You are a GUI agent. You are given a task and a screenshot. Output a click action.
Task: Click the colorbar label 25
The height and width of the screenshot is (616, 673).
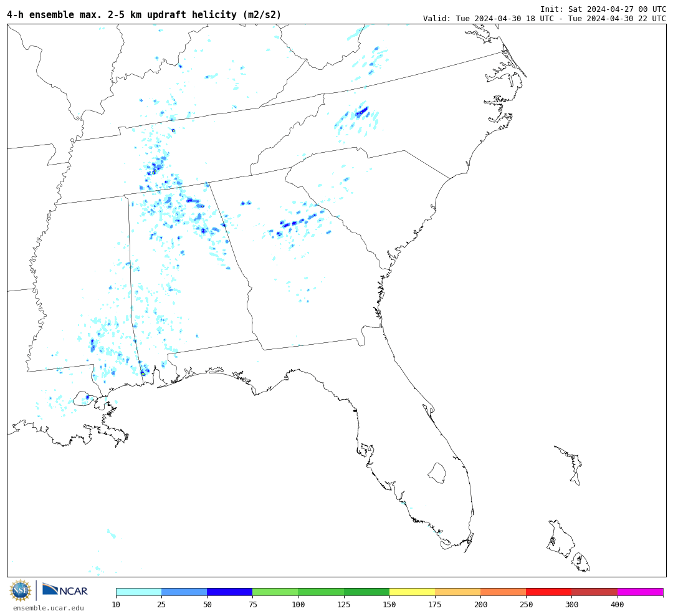coord(161,604)
